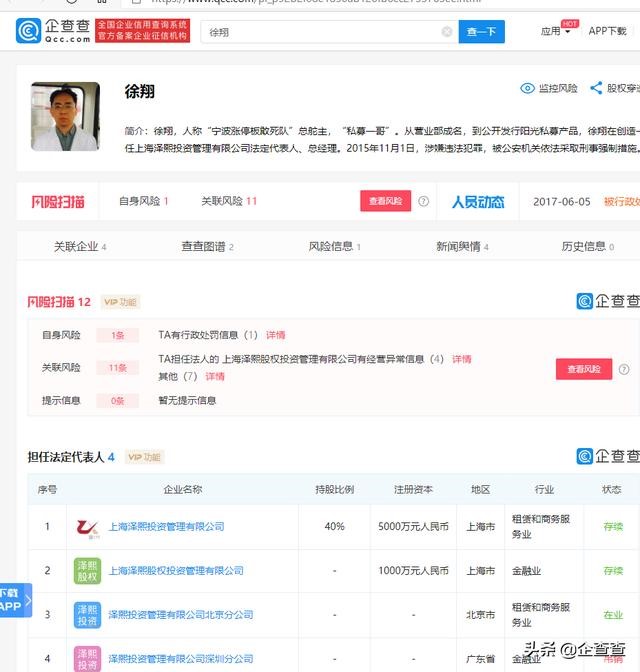Screen dimensions: 640x672
Task: Open the 风险信息 tab
Action: [x=334, y=246]
